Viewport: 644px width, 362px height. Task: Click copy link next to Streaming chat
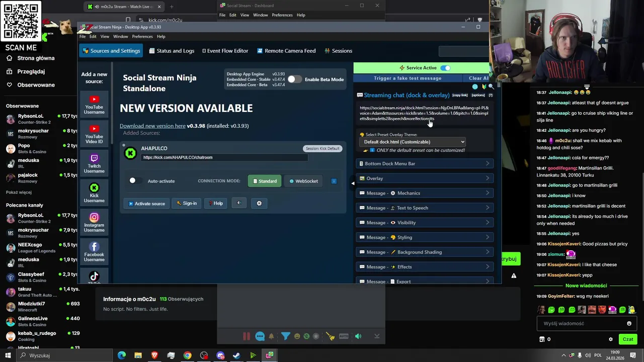point(460,96)
